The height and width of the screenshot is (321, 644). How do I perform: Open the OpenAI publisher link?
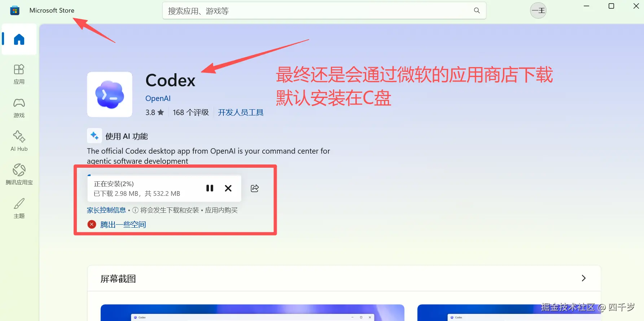pyautogui.click(x=158, y=98)
